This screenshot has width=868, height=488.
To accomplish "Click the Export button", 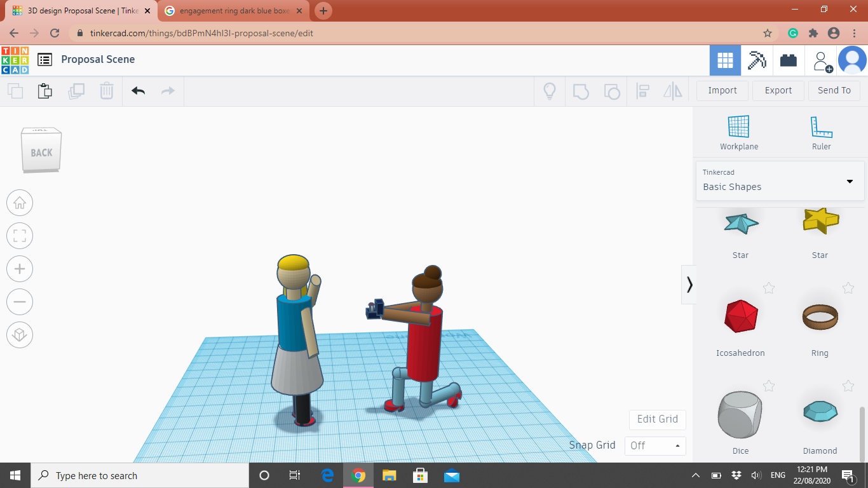I will coord(778,90).
